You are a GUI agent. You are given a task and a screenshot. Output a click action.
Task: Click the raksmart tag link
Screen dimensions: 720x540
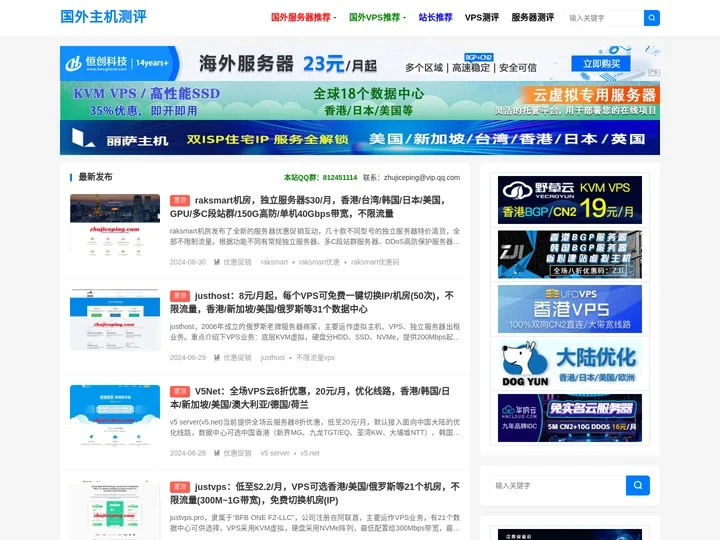click(x=274, y=262)
